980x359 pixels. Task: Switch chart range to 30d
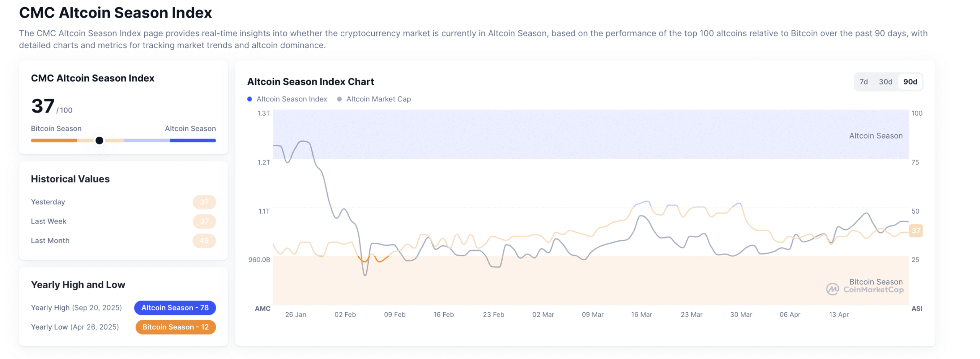885,82
